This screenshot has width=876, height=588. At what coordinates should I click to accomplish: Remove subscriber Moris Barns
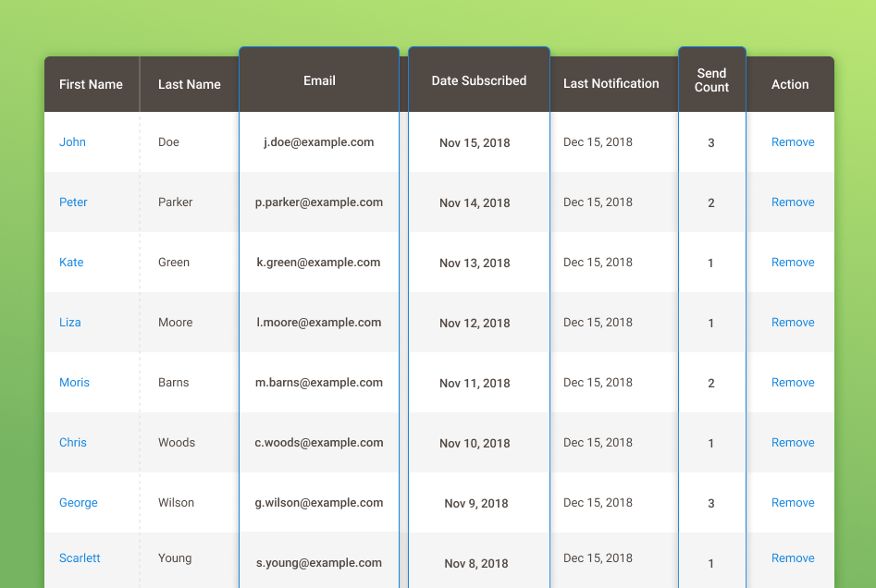tap(793, 383)
